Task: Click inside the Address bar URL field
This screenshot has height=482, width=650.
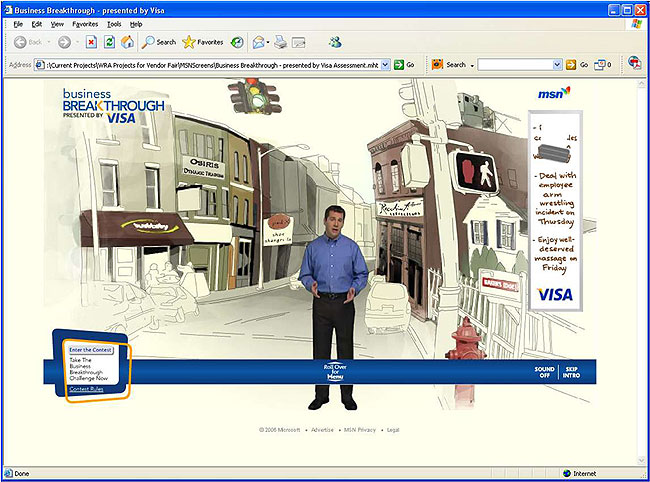Action: click(x=212, y=65)
